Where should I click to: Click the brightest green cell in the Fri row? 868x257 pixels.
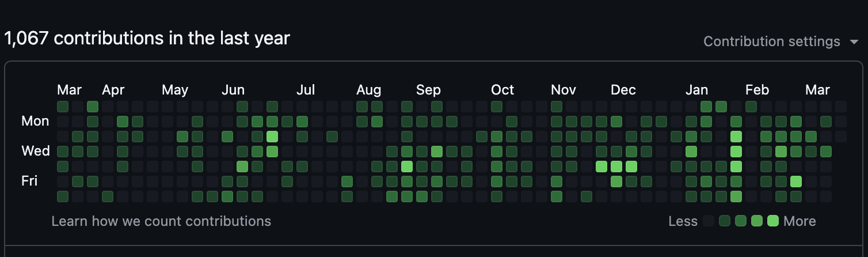pos(796,182)
